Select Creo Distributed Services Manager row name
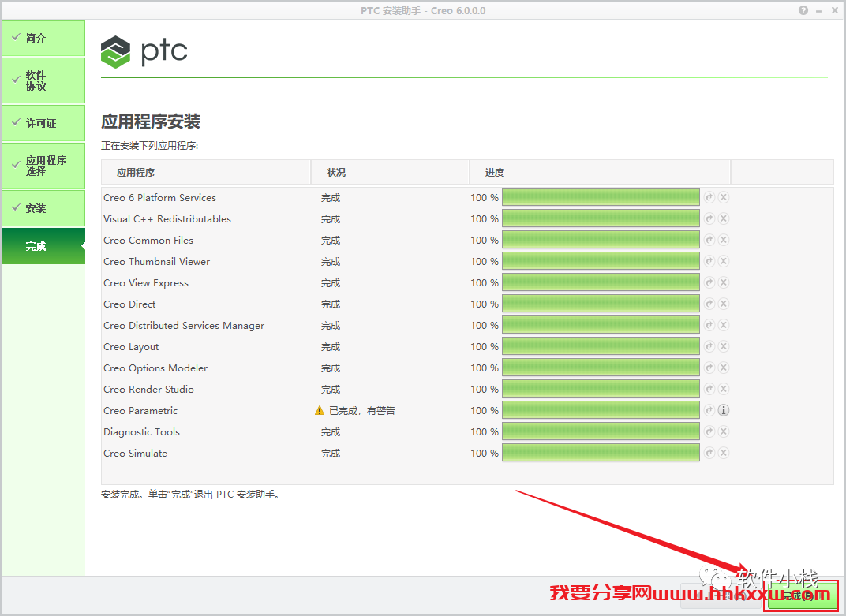The width and height of the screenshot is (846, 616). pos(184,325)
